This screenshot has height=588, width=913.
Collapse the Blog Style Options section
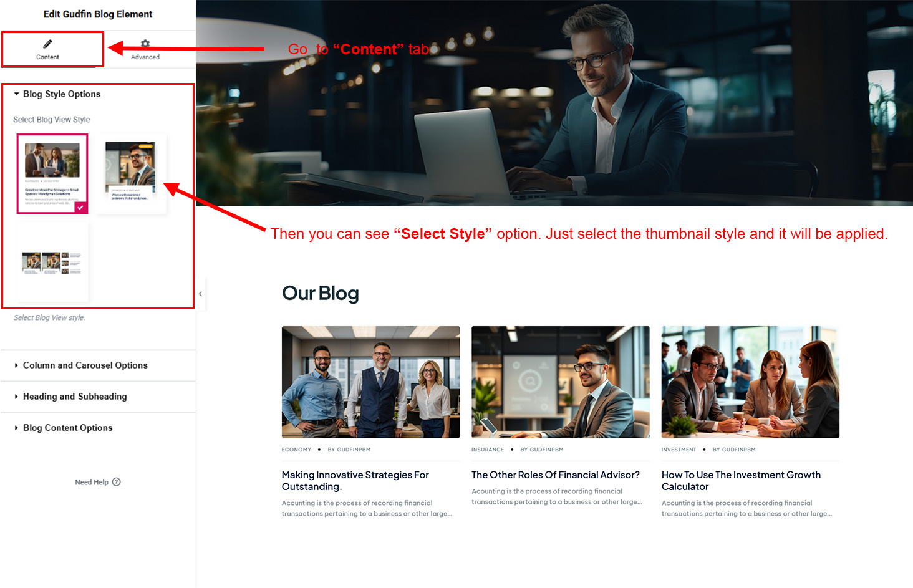click(61, 94)
